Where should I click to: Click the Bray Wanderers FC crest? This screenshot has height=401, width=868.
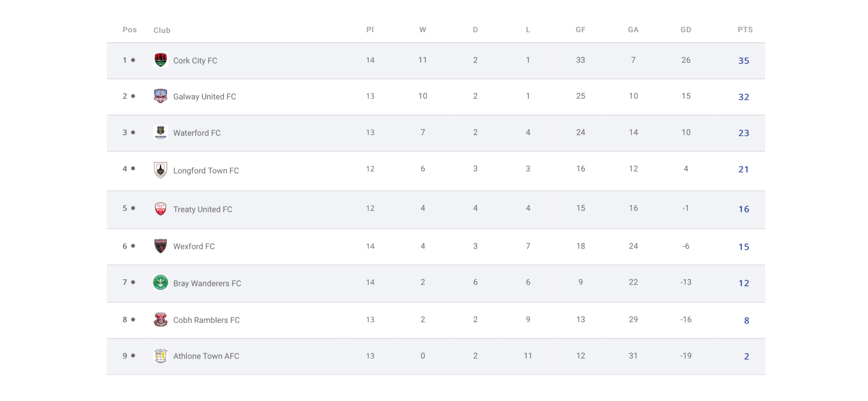161,283
